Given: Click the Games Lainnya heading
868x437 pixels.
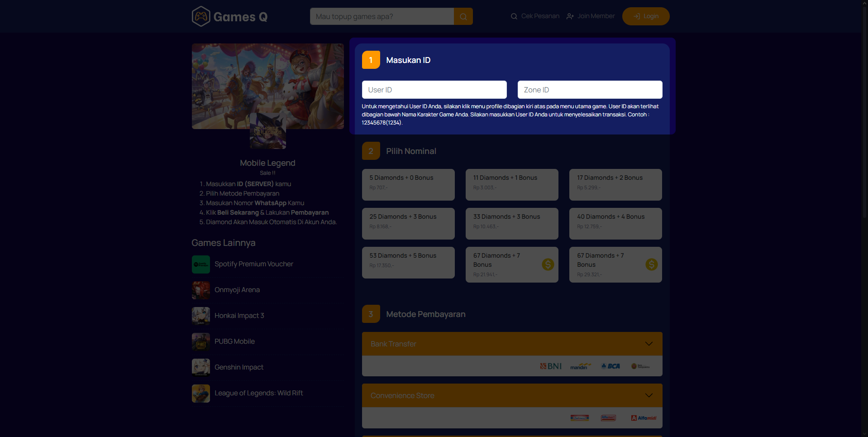Looking at the screenshot, I should [x=224, y=243].
